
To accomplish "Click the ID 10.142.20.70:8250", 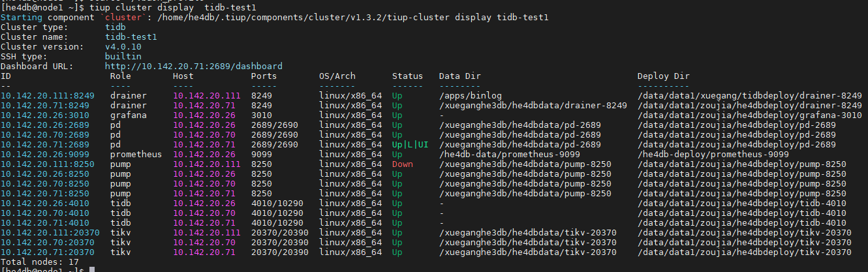I will pos(45,184).
